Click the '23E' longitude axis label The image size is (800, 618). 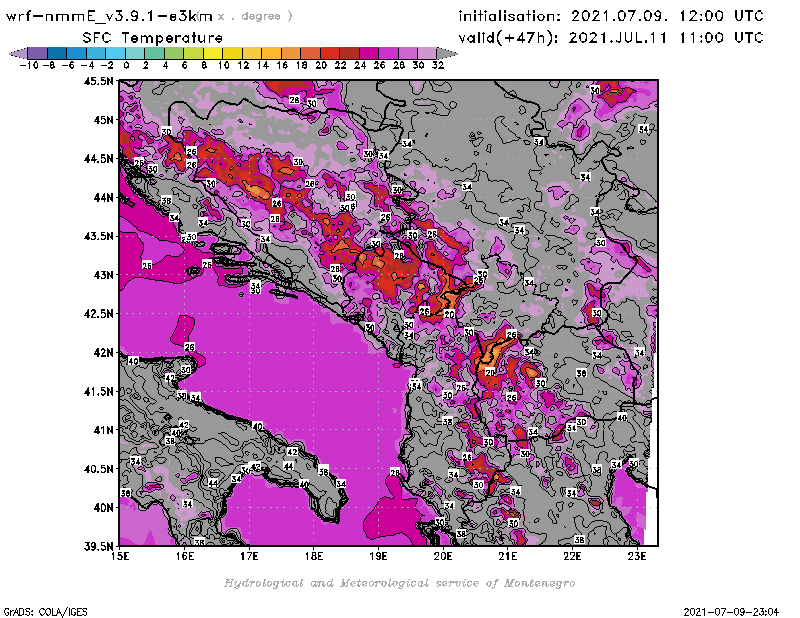click(637, 556)
